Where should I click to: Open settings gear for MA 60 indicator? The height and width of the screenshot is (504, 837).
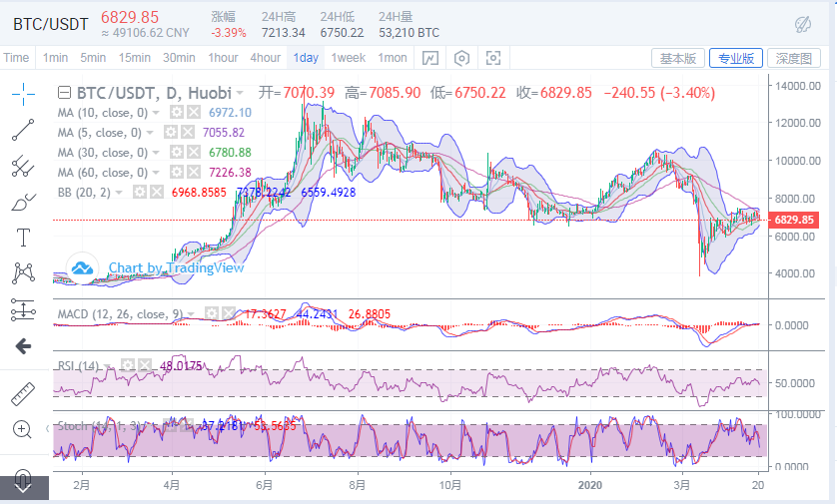click(177, 173)
